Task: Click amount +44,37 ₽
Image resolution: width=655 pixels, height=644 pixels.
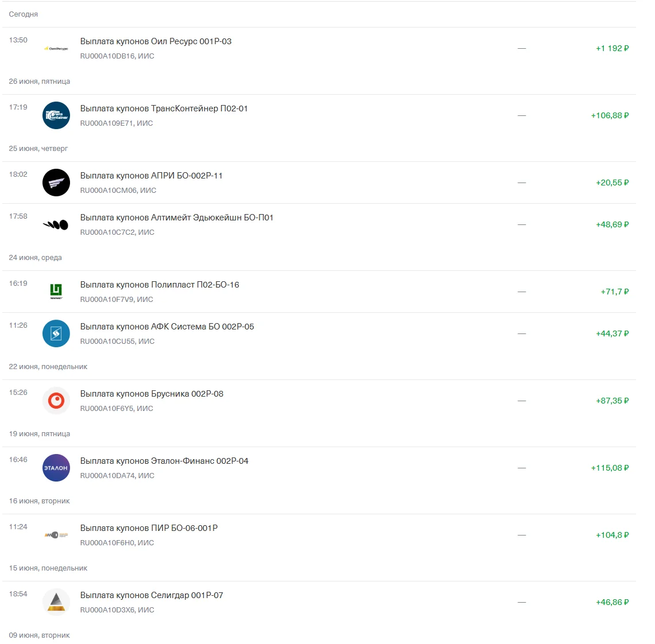Action: 612,333
